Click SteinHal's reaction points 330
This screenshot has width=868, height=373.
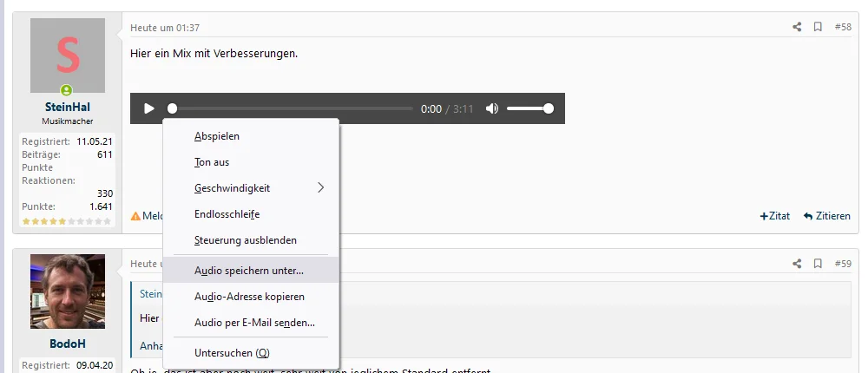tap(105, 193)
